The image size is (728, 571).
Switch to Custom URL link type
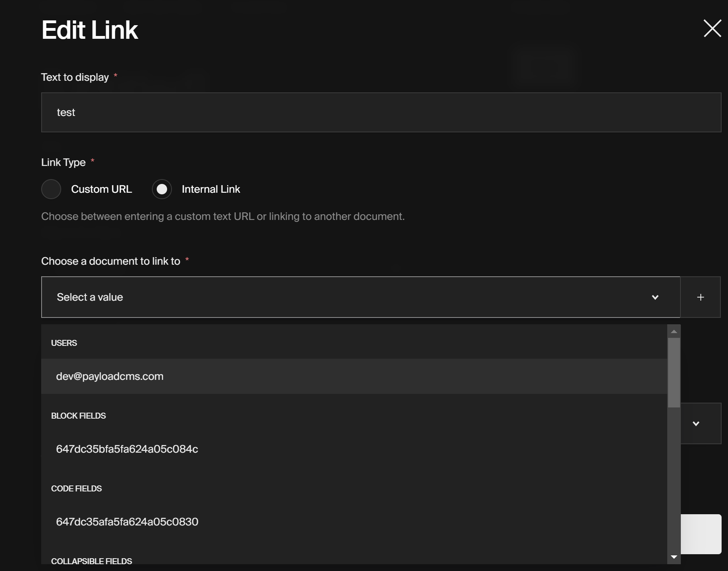[x=51, y=189]
